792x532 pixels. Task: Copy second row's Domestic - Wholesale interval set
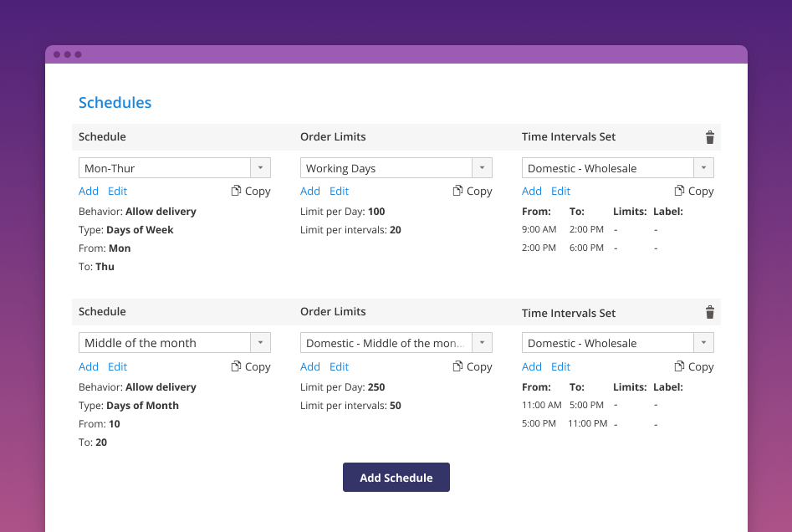[694, 366]
